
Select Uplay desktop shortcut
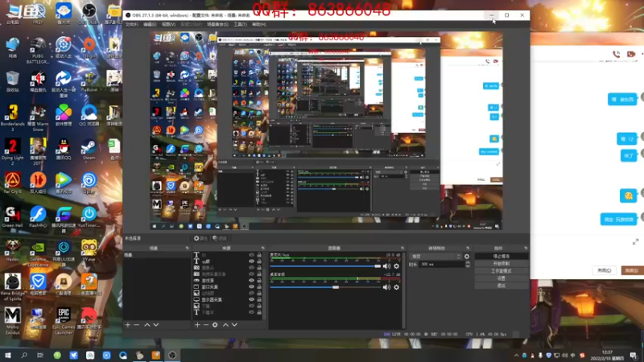tap(89, 183)
